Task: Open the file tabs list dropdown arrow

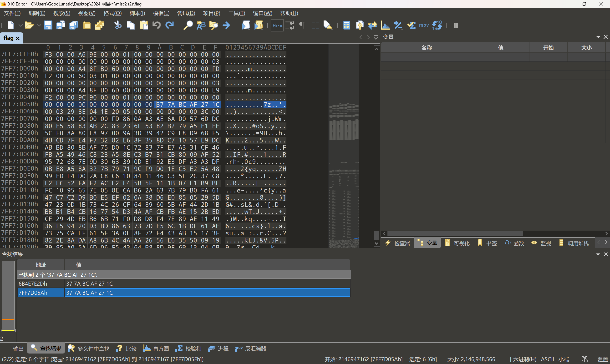Action: (x=376, y=37)
